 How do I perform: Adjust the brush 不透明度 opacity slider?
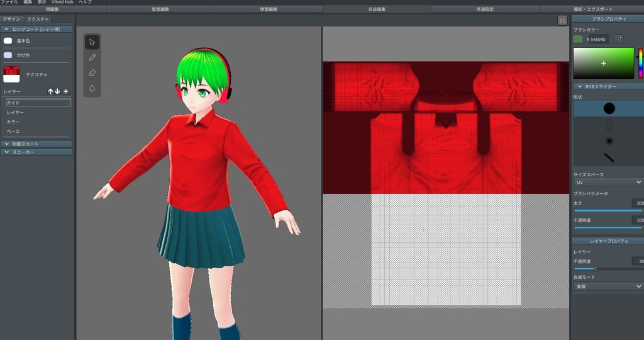(608, 228)
